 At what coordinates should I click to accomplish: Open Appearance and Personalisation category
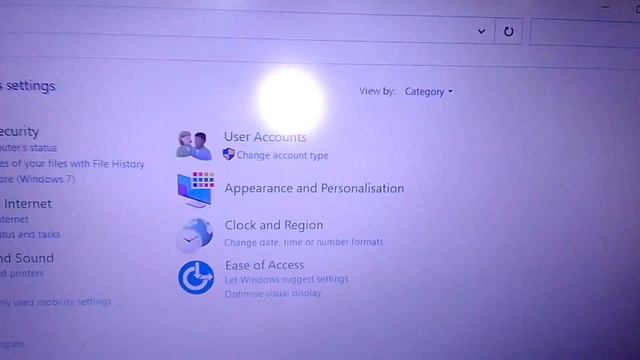(x=314, y=188)
